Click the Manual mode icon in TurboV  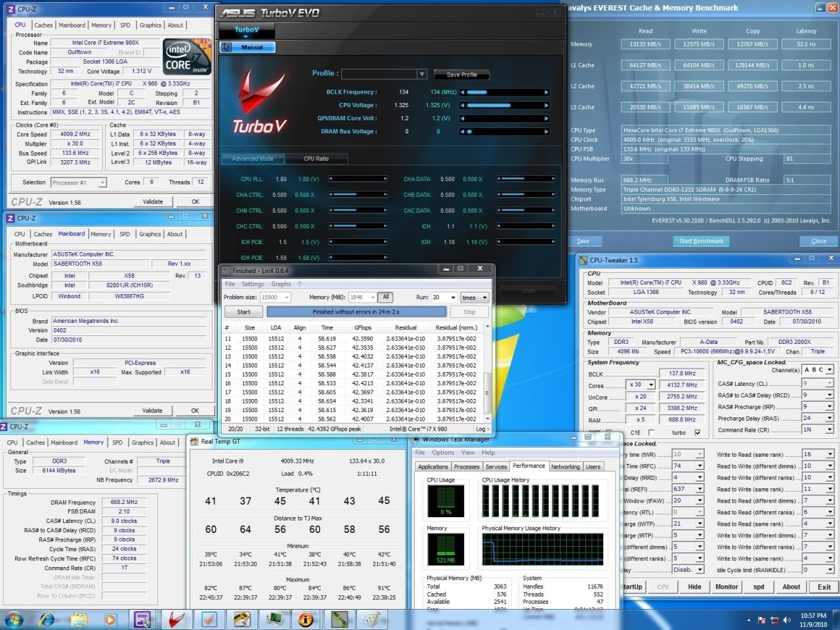point(226,47)
